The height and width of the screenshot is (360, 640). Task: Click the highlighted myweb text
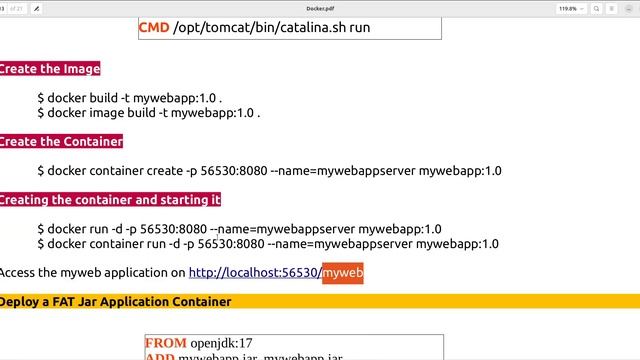(343, 273)
